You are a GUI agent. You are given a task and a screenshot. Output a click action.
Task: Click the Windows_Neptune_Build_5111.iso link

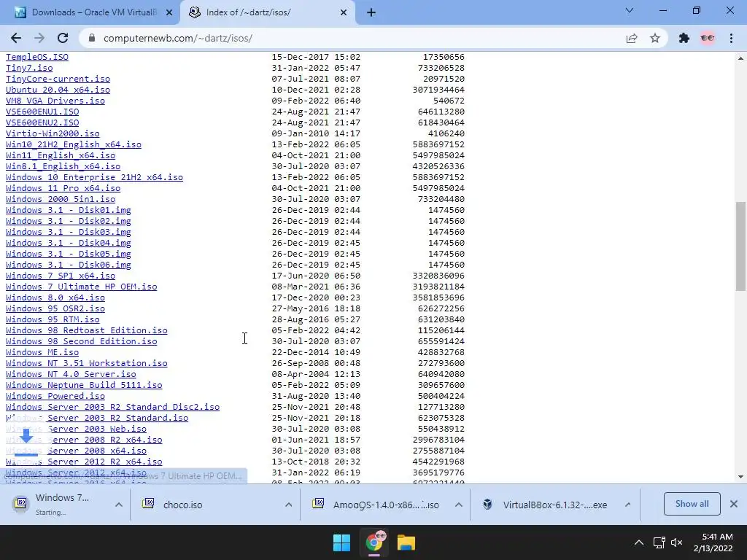coord(84,386)
